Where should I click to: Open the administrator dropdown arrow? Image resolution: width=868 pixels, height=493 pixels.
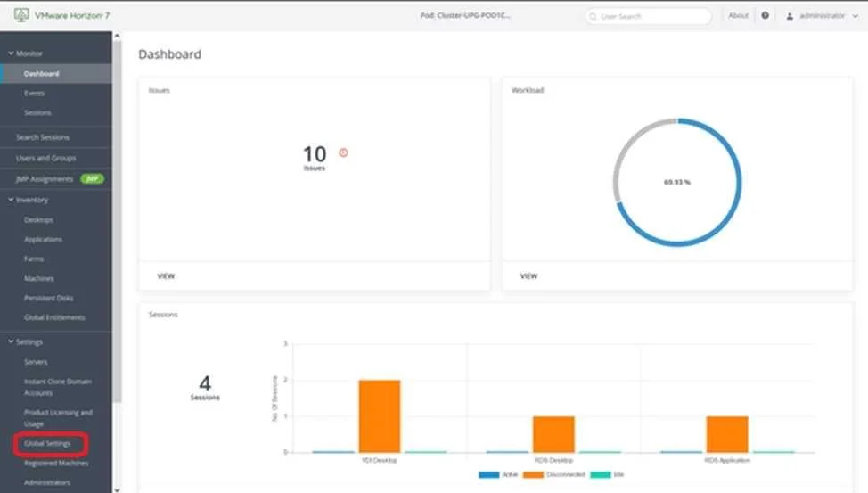pyautogui.click(x=856, y=16)
